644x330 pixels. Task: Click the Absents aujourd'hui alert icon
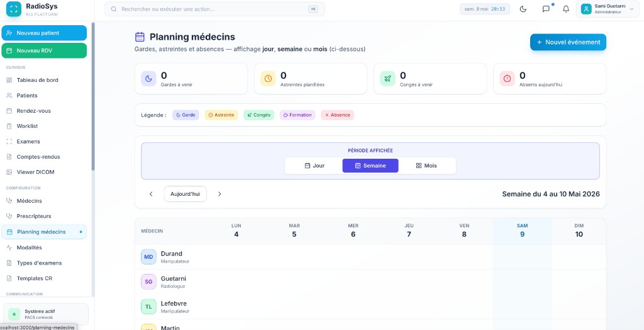click(x=507, y=79)
